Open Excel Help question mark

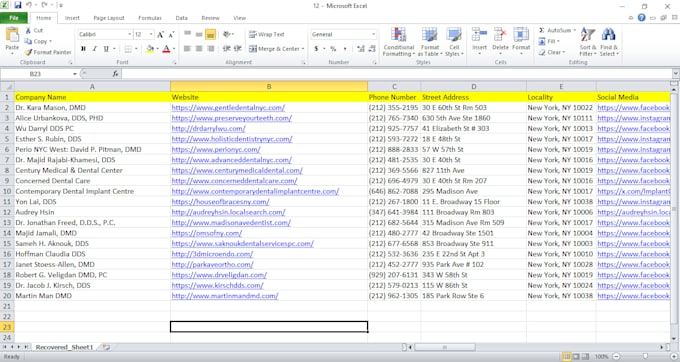641,18
